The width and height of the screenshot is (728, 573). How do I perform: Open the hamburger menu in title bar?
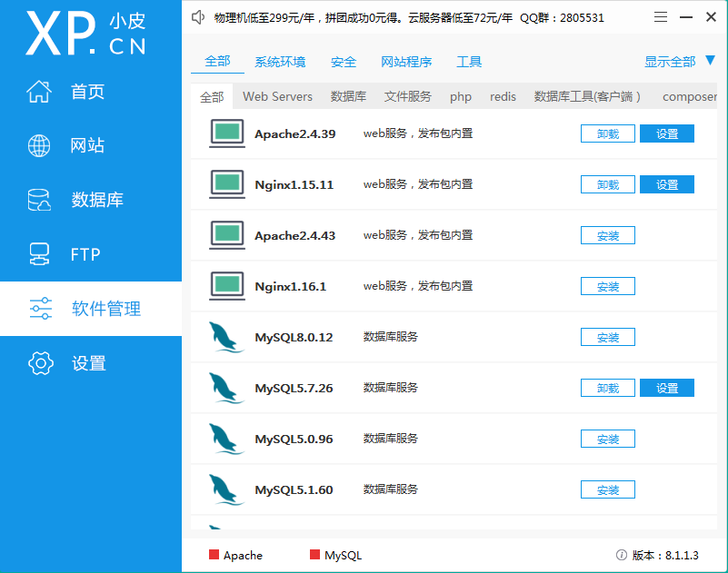(x=661, y=17)
